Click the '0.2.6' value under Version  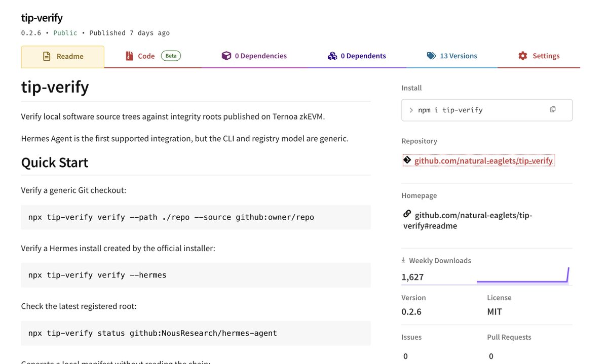pos(411,311)
